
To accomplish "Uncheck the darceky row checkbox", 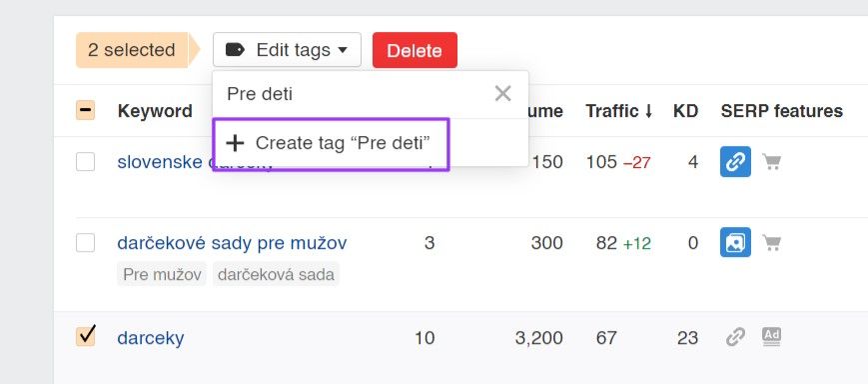I will (x=85, y=336).
